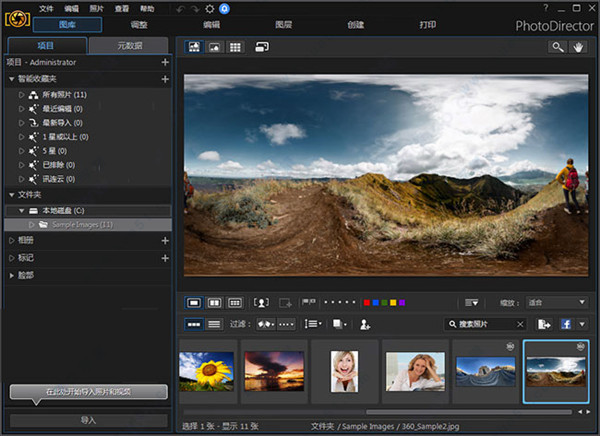Expand the 相册 albums section
Viewport: 600px width, 436px height.
(12, 241)
